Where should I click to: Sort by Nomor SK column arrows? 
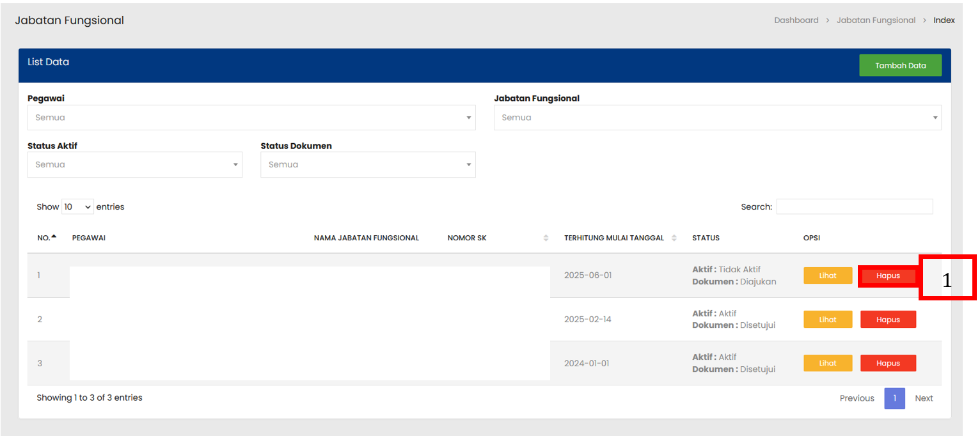point(546,238)
